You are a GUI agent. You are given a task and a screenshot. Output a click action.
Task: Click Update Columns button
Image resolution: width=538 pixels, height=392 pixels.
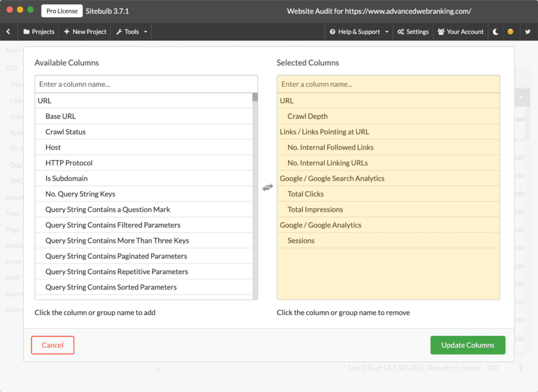468,345
